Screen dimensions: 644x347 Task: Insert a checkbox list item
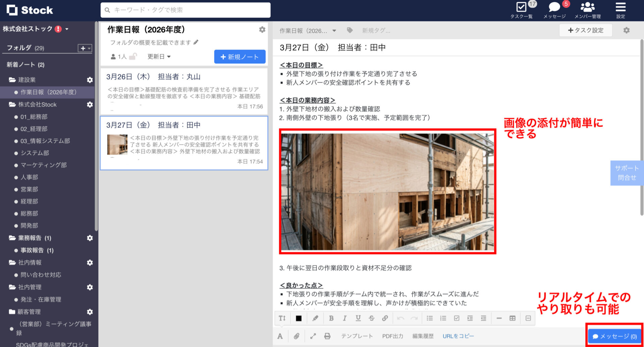click(x=457, y=318)
